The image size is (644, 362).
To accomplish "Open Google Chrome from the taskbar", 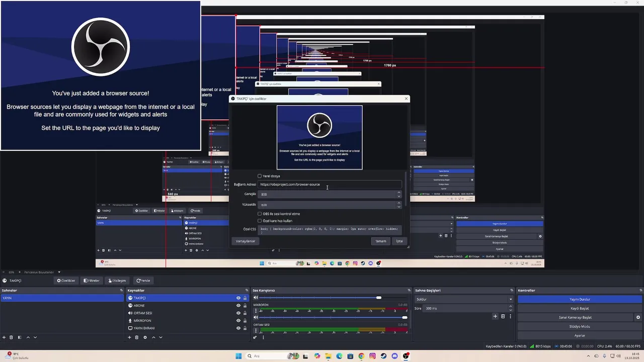I will coord(361,356).
